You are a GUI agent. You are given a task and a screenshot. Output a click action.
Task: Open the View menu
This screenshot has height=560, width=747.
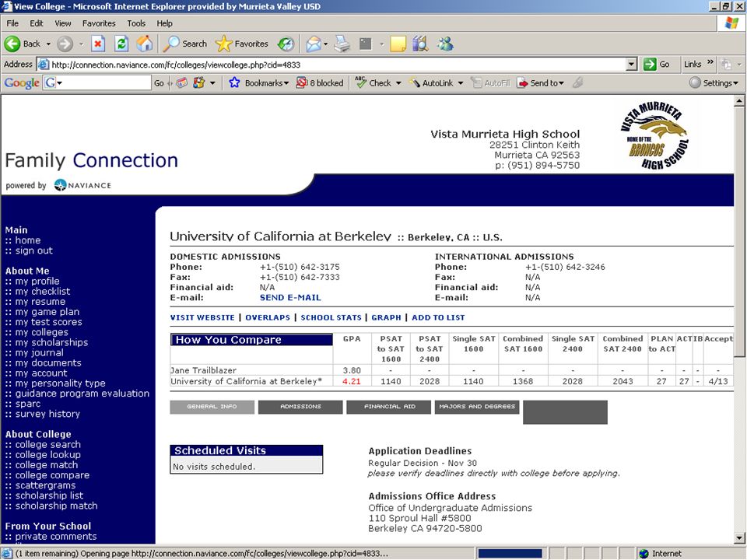click(x=63, y=23)
